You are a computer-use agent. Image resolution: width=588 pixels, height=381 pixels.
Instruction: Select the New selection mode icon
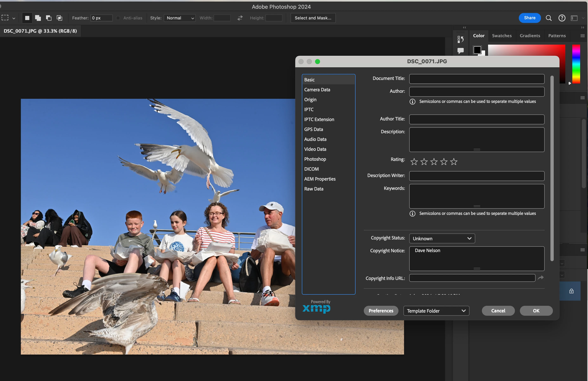click(27, 18)
